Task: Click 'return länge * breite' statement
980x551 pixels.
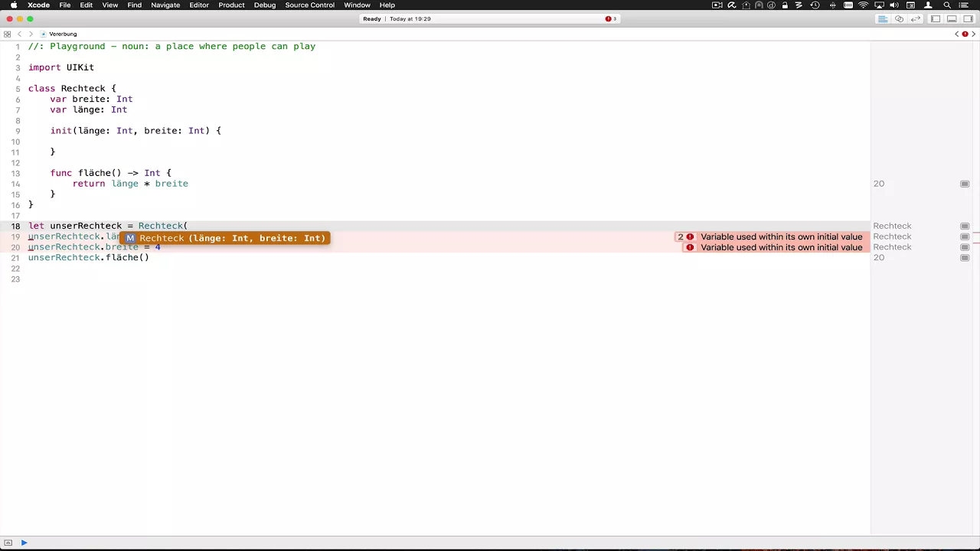Action: tap(130, 184)
